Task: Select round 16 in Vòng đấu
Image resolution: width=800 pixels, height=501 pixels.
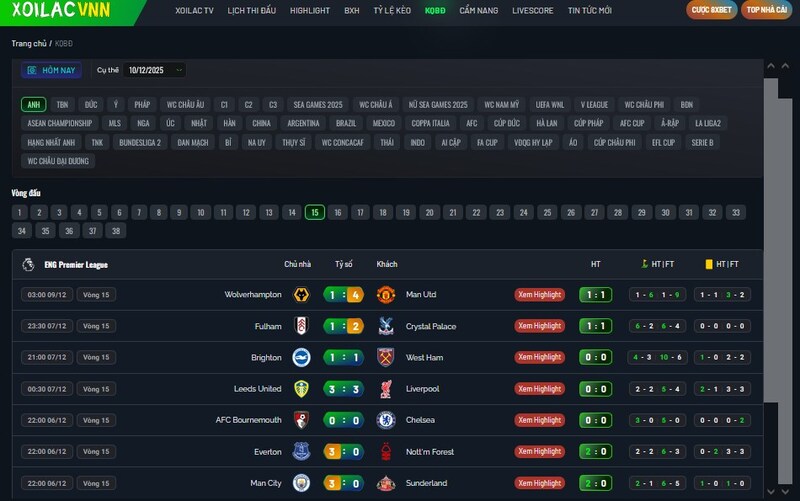Action: point(338,212)
